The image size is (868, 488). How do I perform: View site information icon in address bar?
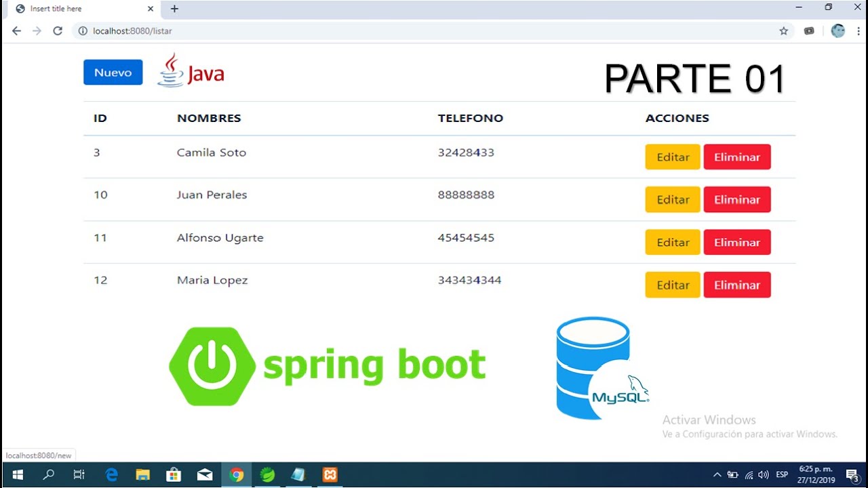pyautogui.click(x=83, y=31)
